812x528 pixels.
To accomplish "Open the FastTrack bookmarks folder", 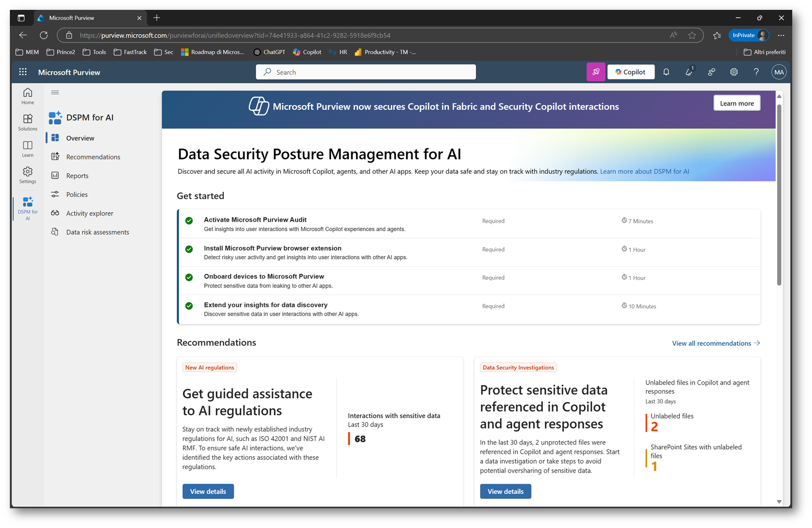I will click(130, 52).
